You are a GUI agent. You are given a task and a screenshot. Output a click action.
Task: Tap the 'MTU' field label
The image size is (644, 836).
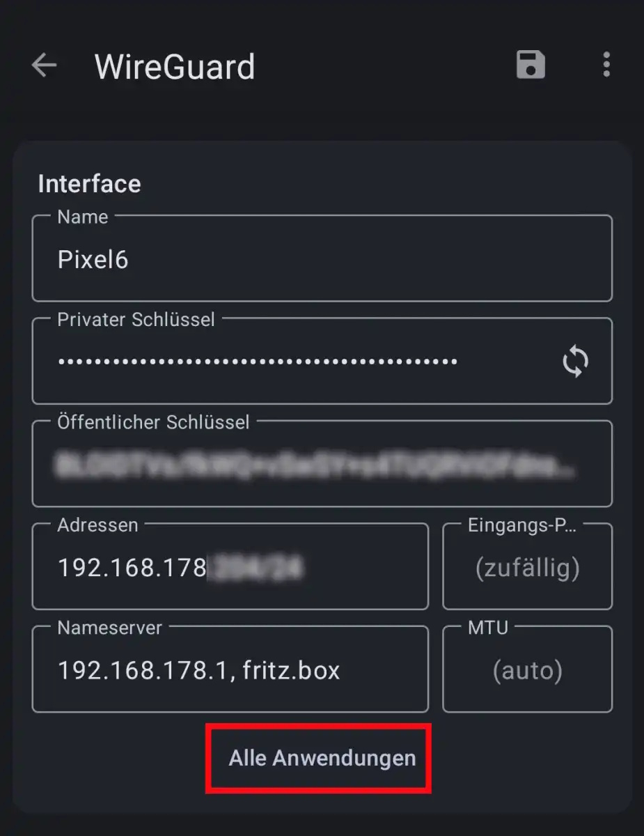click(487, 628)
